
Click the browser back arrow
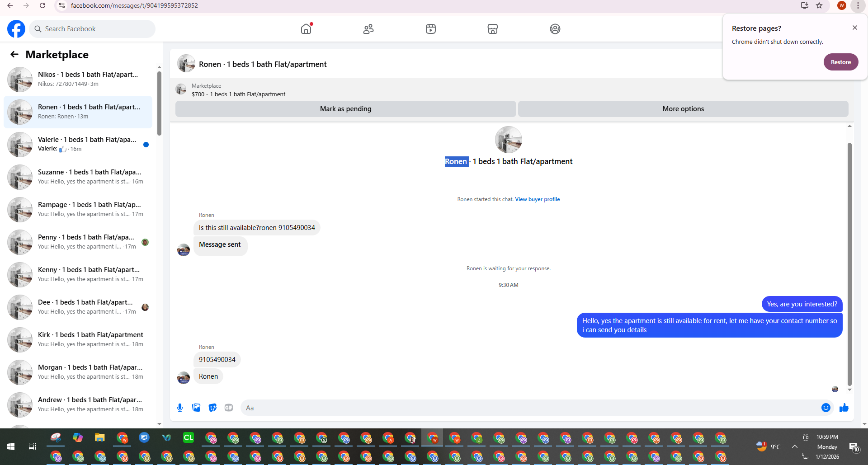click(10, 5)
